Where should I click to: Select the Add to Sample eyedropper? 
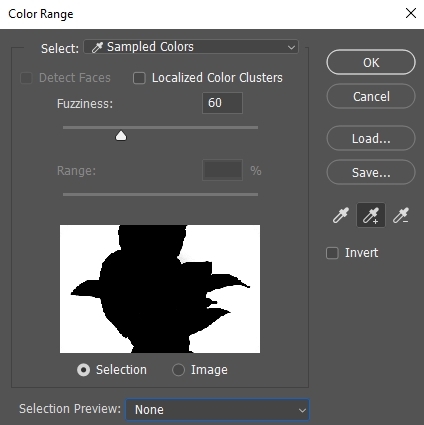(371, 215)
